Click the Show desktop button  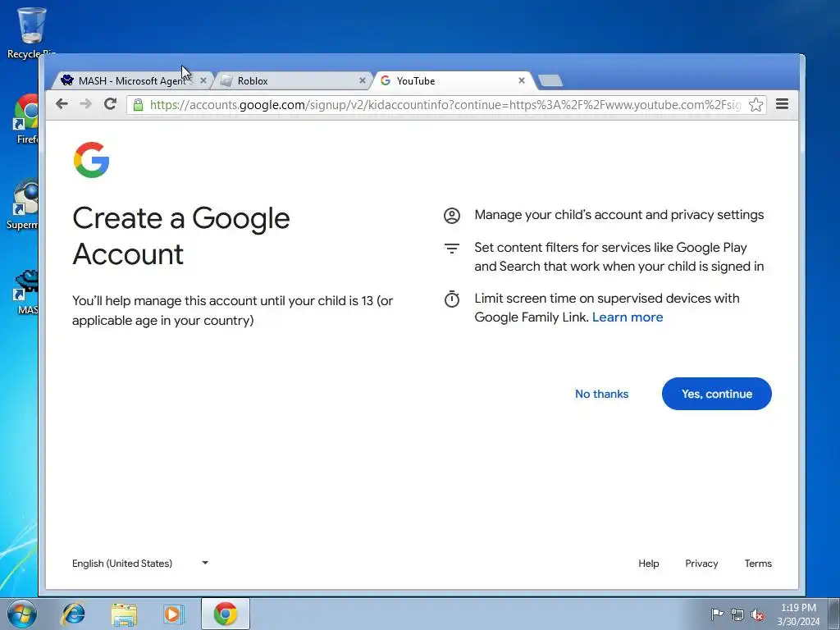[x=834, y=614]
